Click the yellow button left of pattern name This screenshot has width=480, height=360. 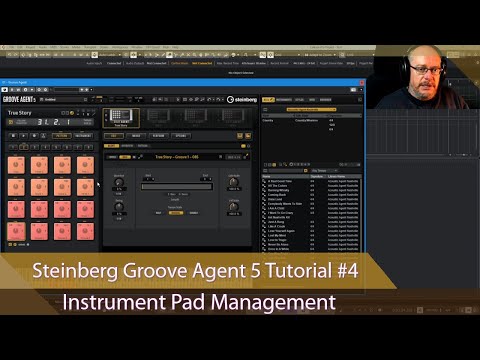(x=125, y=157)
